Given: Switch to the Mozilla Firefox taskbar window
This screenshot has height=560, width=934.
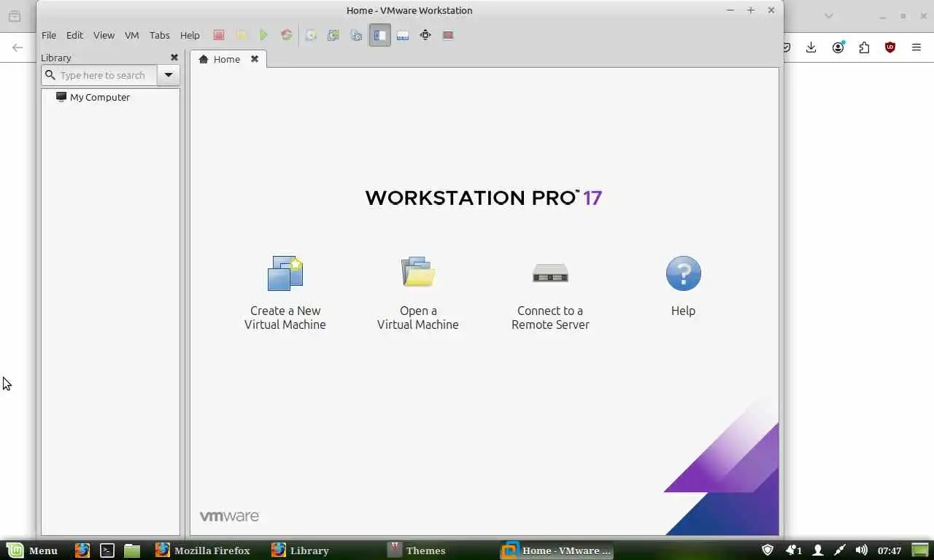Looking at the screenshot, I should pyautogui.click(x=204, y=551).
